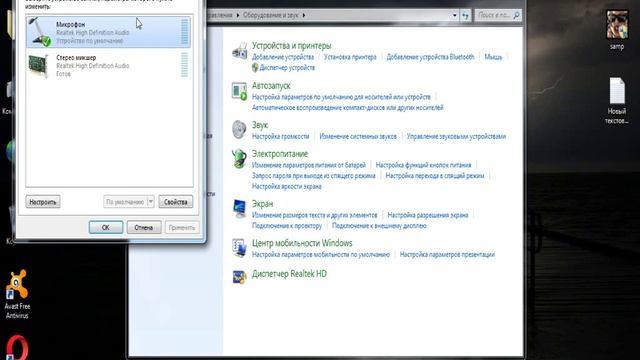Click Настройка параметров по умолчанию для носителей link
The image size is (640, 360).
click(341, 97)
